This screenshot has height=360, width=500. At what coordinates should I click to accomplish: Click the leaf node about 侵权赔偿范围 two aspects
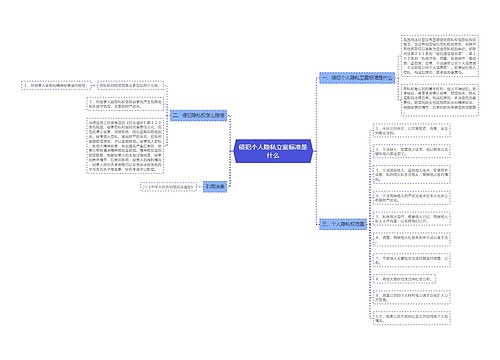[130, 85]
